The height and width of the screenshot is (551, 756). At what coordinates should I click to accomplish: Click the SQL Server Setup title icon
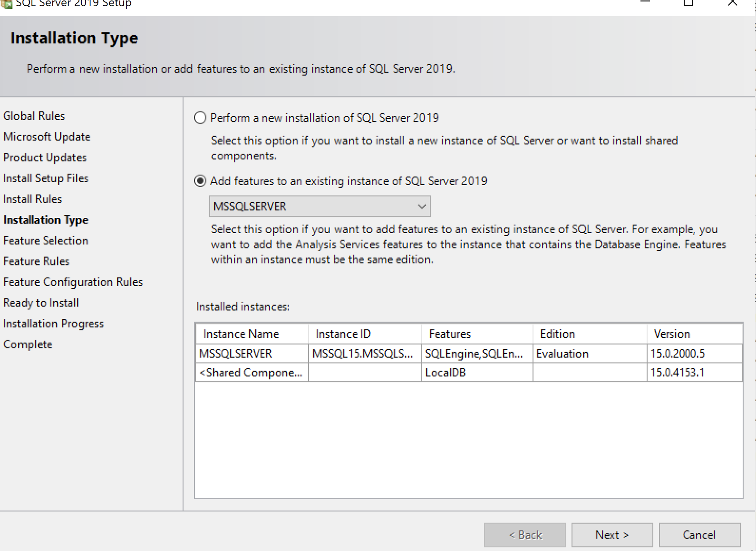pyautogui.click(x=6, y=4)
